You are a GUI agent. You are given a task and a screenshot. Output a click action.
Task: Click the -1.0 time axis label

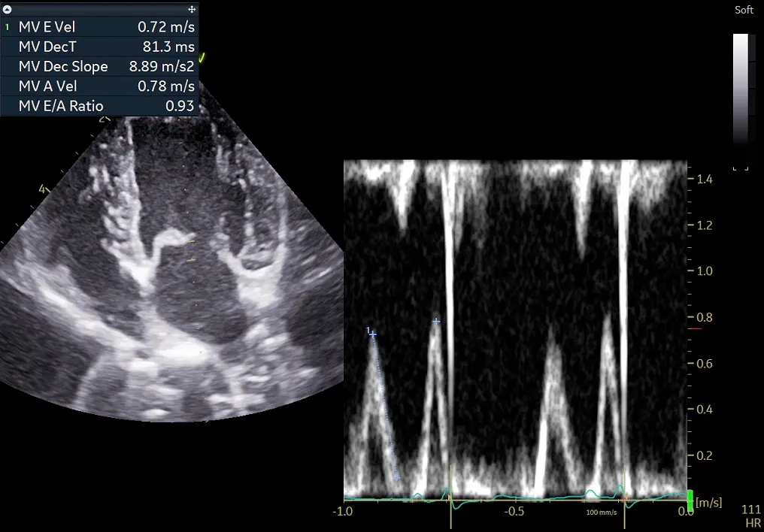(342, 511)
